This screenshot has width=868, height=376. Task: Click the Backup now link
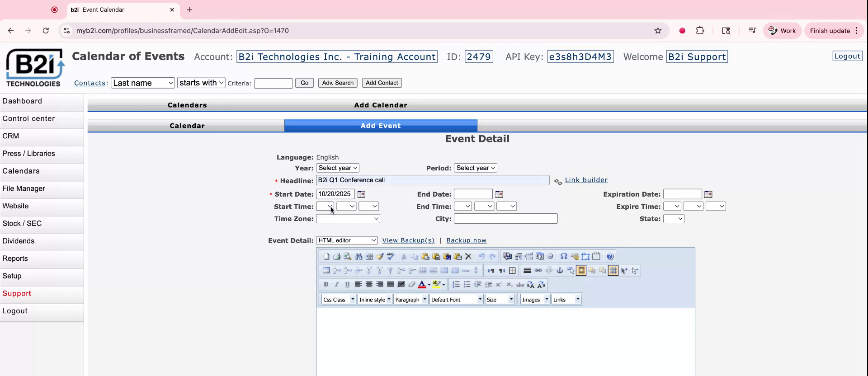tap(467, 240)
